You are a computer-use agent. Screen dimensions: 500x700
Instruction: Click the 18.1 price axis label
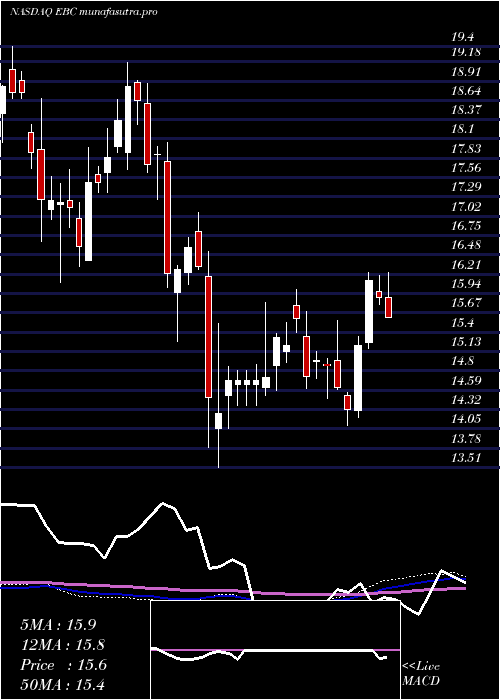click(x=463, y=129)
